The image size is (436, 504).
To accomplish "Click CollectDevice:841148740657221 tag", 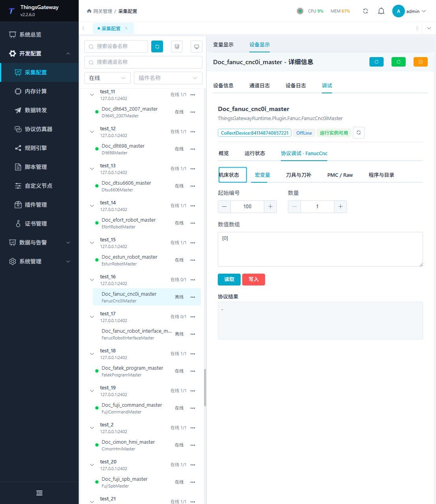I will coord(254,133).
